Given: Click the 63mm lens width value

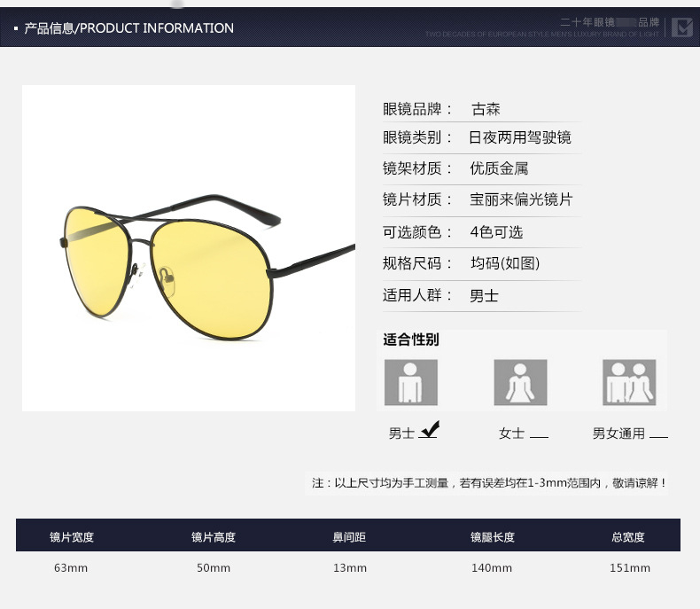Looking at the screenshot, I should (72, 567).
